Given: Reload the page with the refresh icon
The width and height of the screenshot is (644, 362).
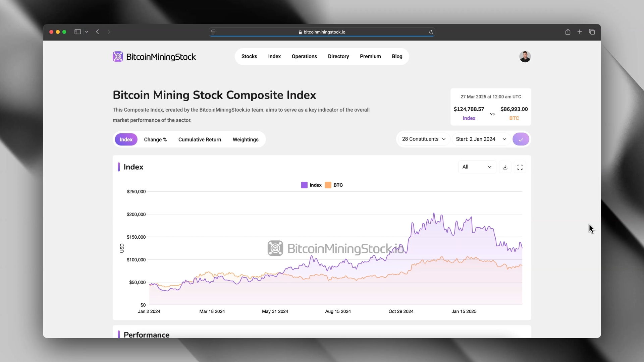Looking at the screenshot, I should coord(431,32).
